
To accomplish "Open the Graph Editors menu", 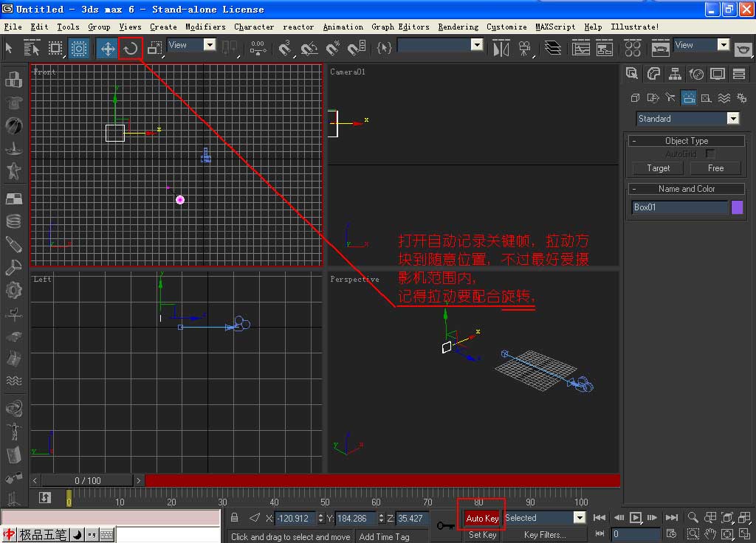I will 400,27.
